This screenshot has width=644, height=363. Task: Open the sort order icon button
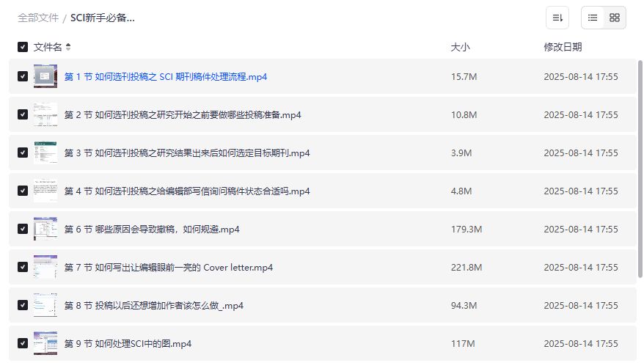click(x=557, y=18)
